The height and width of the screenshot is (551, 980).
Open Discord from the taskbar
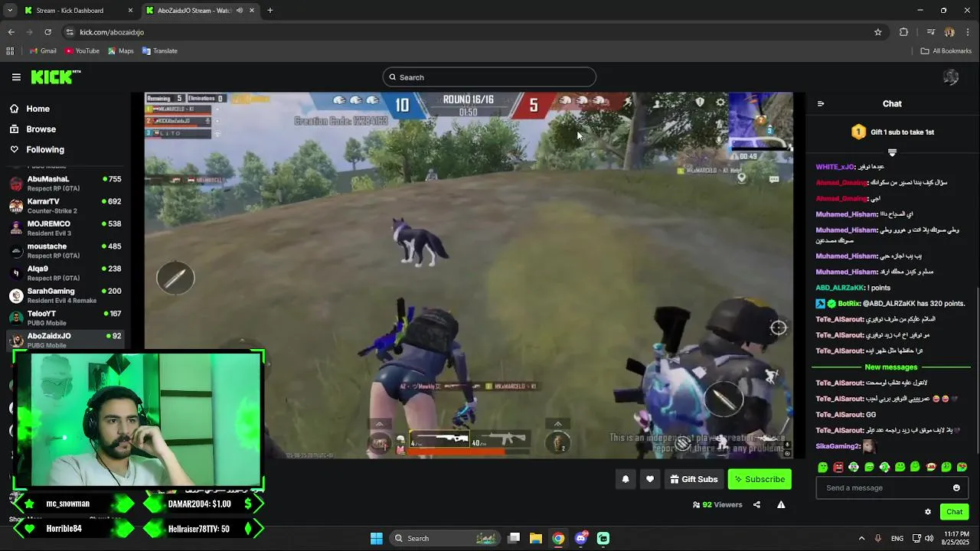tap(581, 538)
